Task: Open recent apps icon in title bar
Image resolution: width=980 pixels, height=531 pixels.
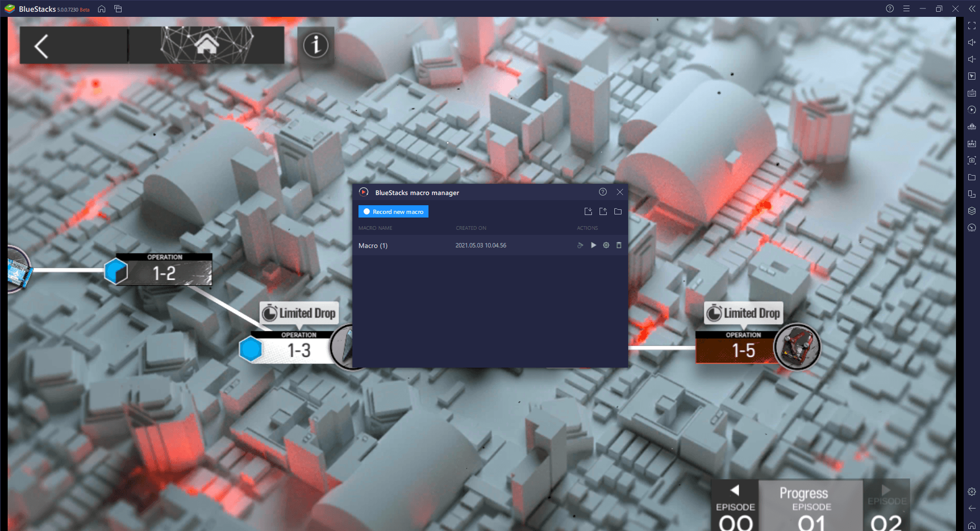Action: point(118,9)
